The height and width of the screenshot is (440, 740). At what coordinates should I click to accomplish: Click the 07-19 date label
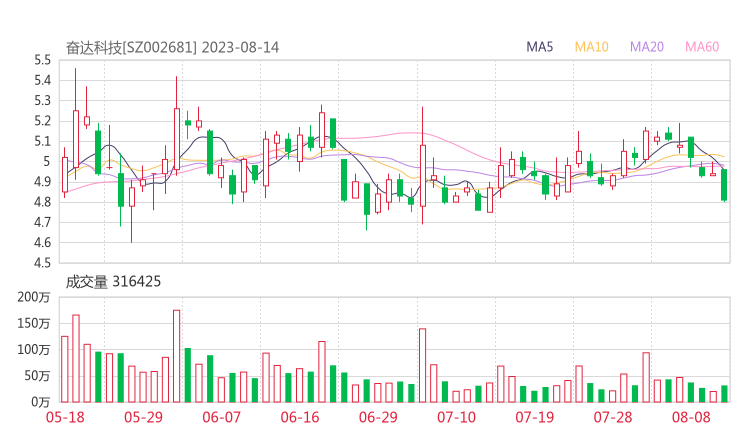(534, 417)
